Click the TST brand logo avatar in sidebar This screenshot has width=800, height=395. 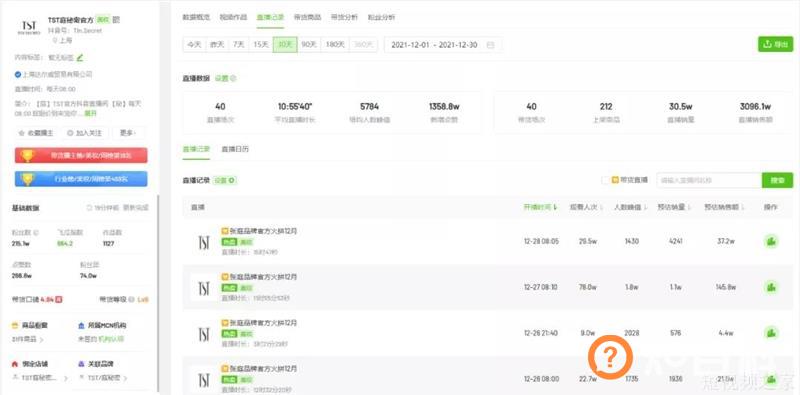pyautogui.click(x=29, y=27)
